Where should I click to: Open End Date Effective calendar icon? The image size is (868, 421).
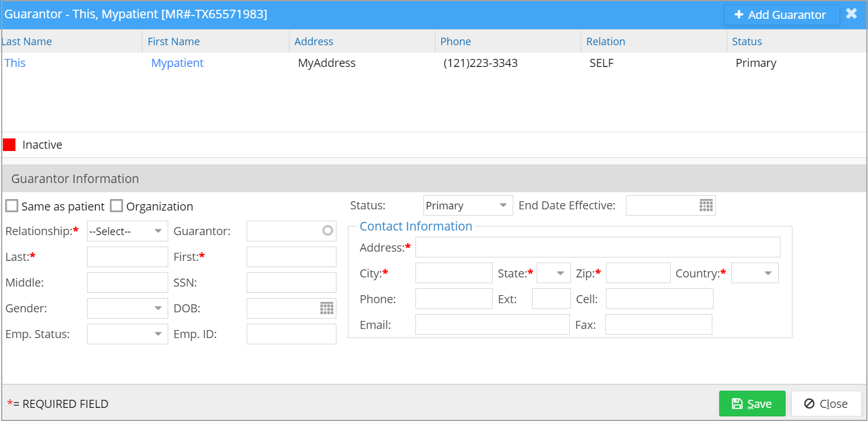tap(706, 206)
